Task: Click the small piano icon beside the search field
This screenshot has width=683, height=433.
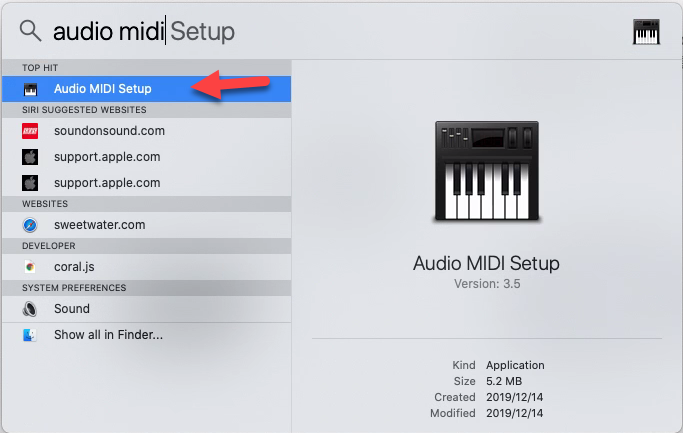Action: click(x=647, y=32)
